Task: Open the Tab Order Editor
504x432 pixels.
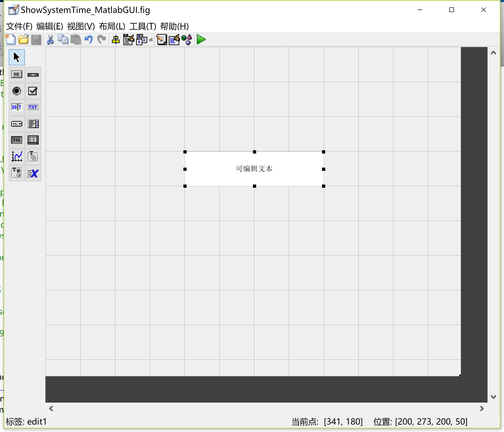Action: [142, 40]
